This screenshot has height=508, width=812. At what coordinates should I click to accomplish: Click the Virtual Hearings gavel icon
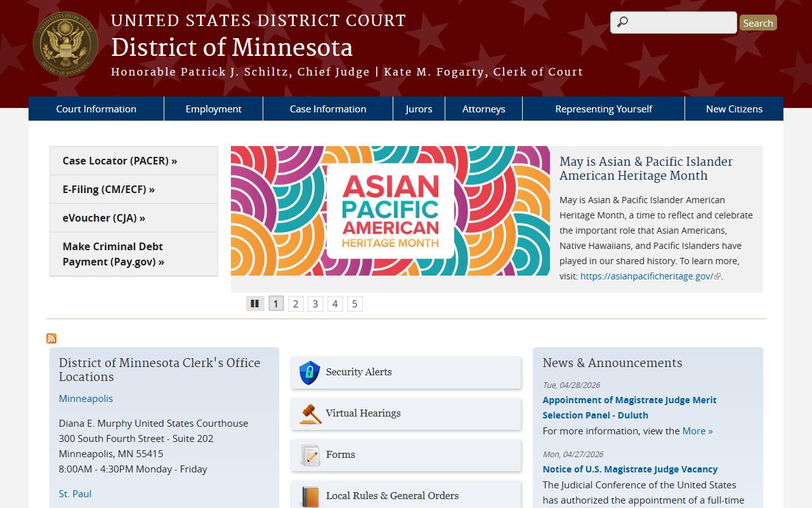tap(310, 414)
